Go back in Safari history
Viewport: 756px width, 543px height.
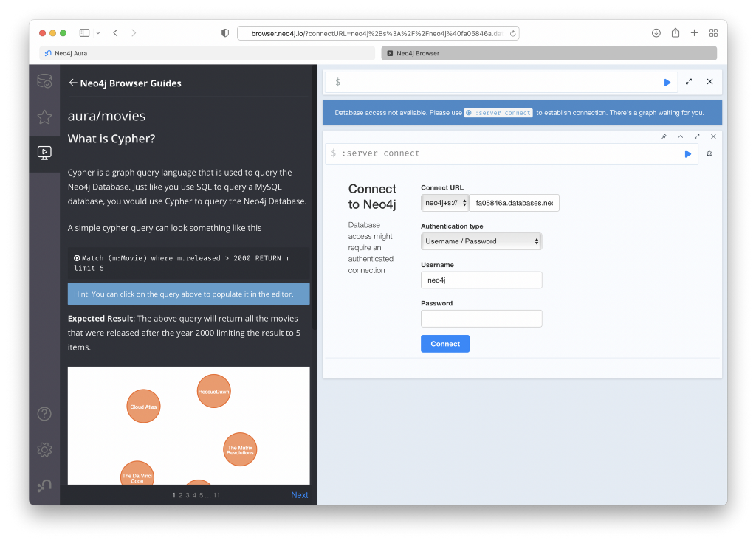pos(116,32)
